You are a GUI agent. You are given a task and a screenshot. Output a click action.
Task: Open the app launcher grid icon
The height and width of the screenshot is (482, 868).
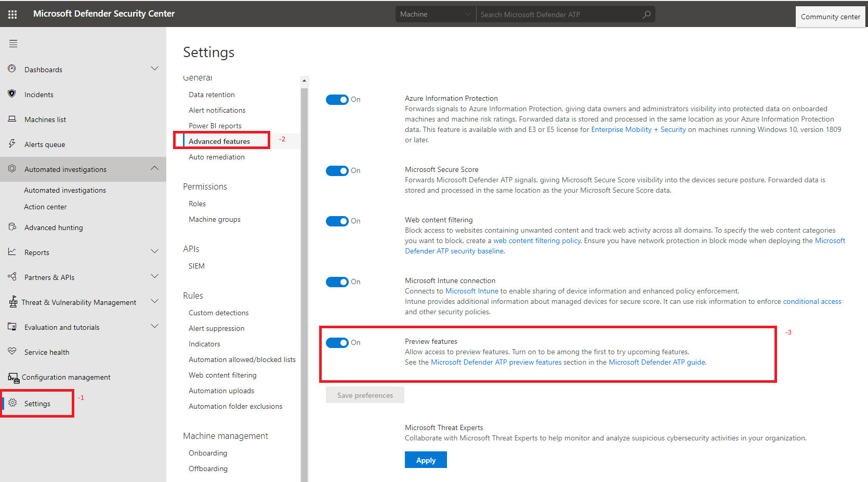point(12,15)
